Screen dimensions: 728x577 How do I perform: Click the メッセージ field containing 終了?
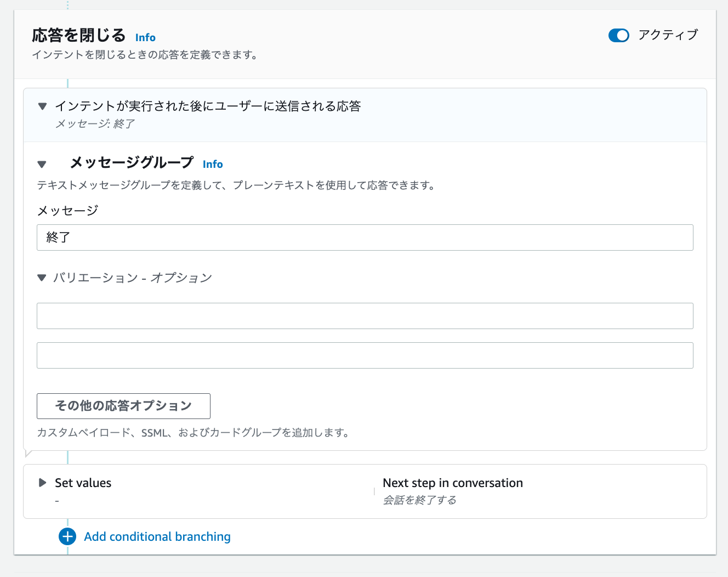(x=365, y=237)
